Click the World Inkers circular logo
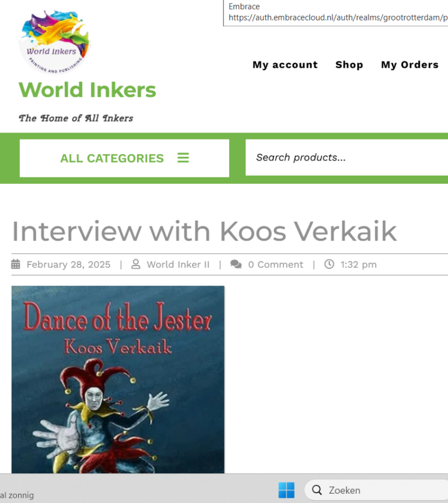 (x=55, y=42)
